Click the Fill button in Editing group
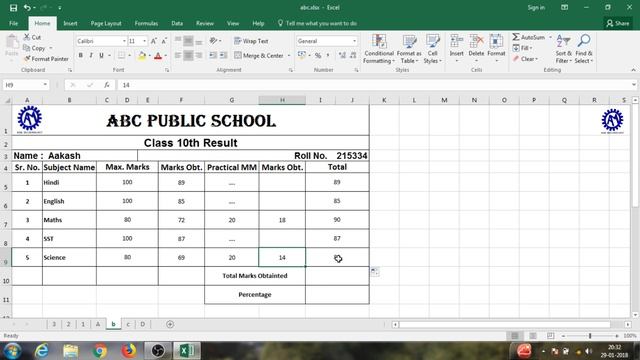The height and width of the screenshot is (360, 640). [522, 48]
